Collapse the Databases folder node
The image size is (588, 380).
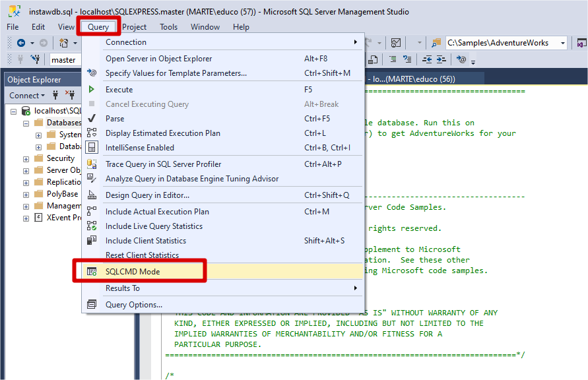pyautogui.click(x=26, y=123)
